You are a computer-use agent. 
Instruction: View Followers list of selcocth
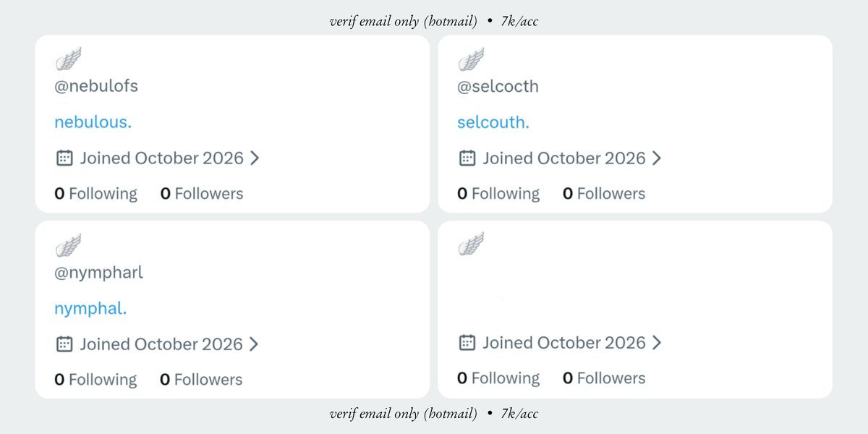pyautogui.click(x=604, y=193)
